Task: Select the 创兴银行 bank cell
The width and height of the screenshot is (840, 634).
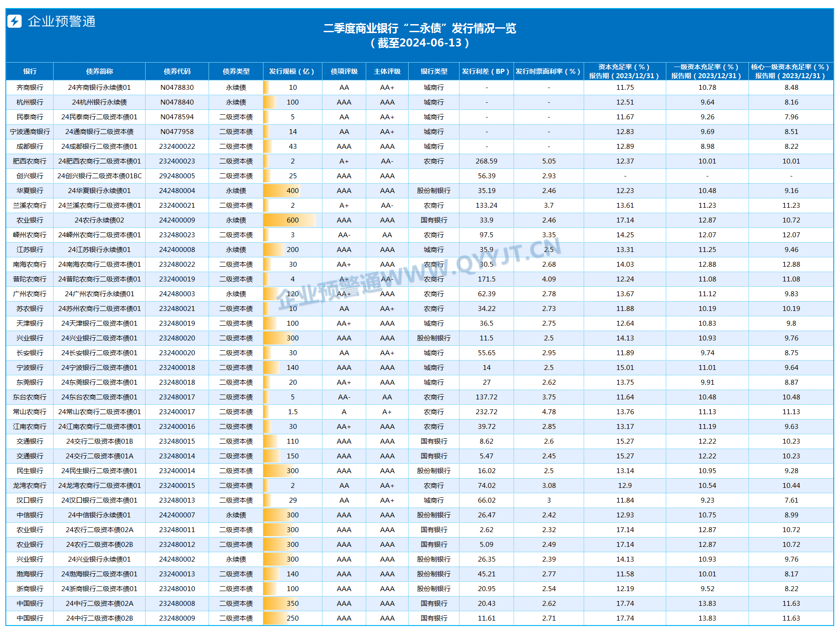Action: 30,176
